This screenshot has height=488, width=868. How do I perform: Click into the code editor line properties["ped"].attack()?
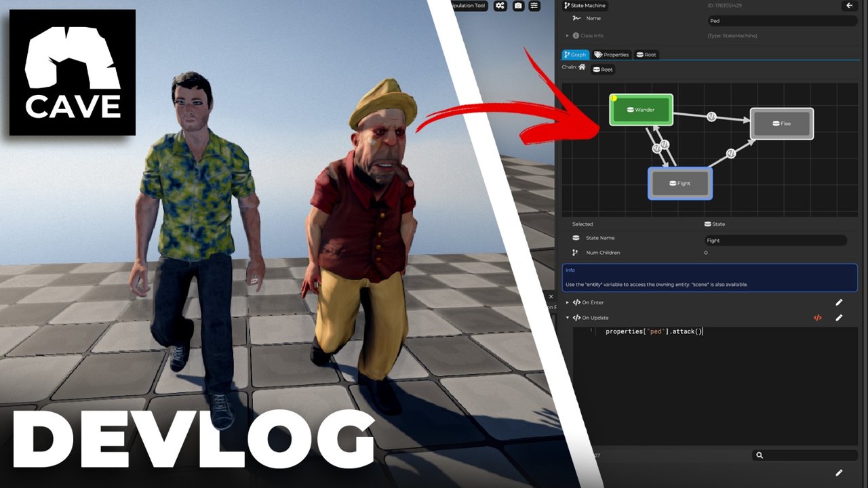click(x=654, y=331)
